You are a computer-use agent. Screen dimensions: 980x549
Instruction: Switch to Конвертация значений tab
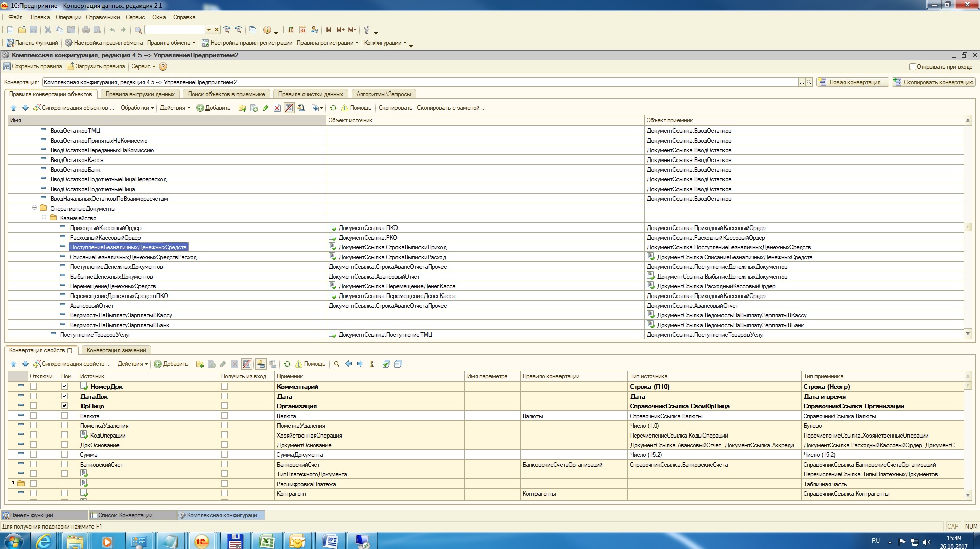point(116,350)
